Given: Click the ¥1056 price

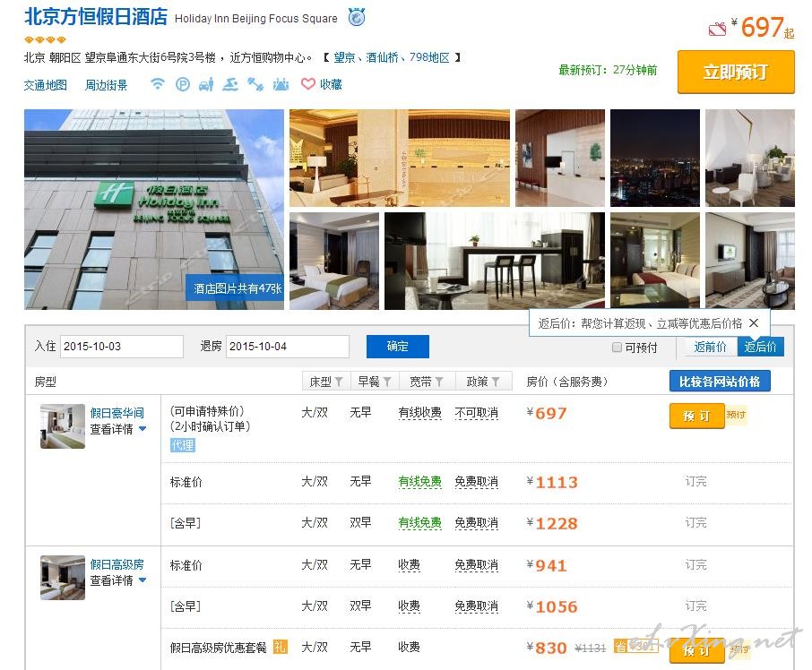Looking at the screenshot, I should pyautogui.click(x=552, y=607).
